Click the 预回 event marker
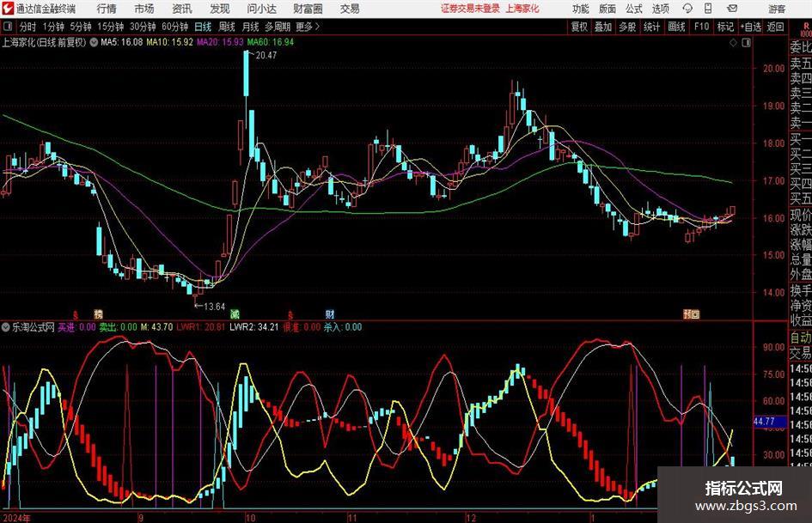 click(692, 313)
